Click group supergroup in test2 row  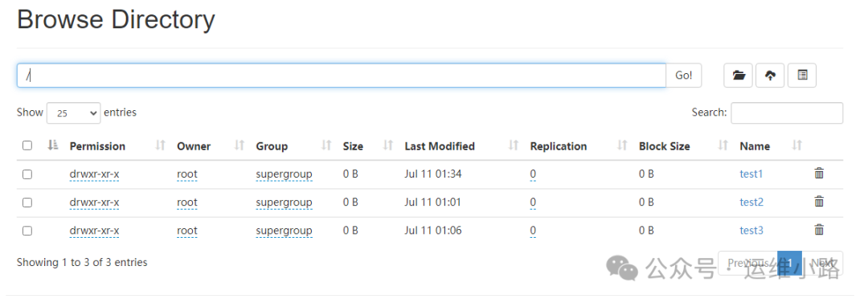pos(284,203)
